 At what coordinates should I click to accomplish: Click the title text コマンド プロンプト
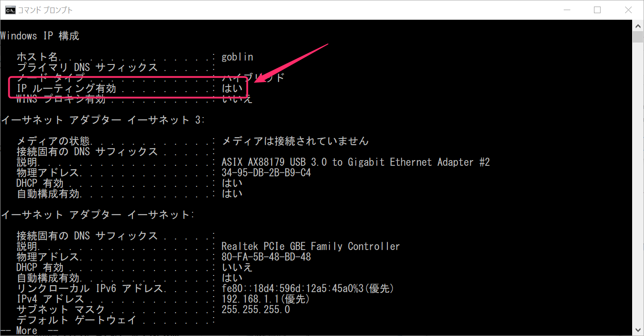(x=45, y=10)
